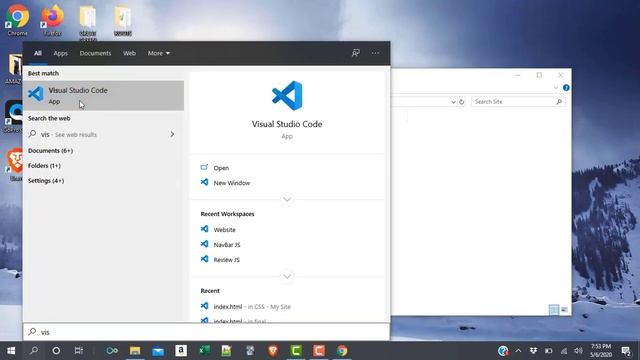Open the network icon in tray

(564, 351)
